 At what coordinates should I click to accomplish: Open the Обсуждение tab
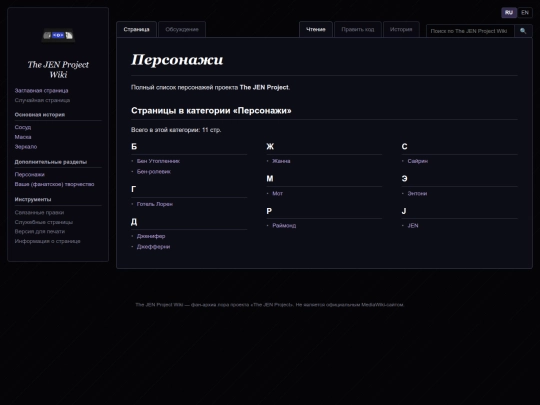[x=182, y=29]
